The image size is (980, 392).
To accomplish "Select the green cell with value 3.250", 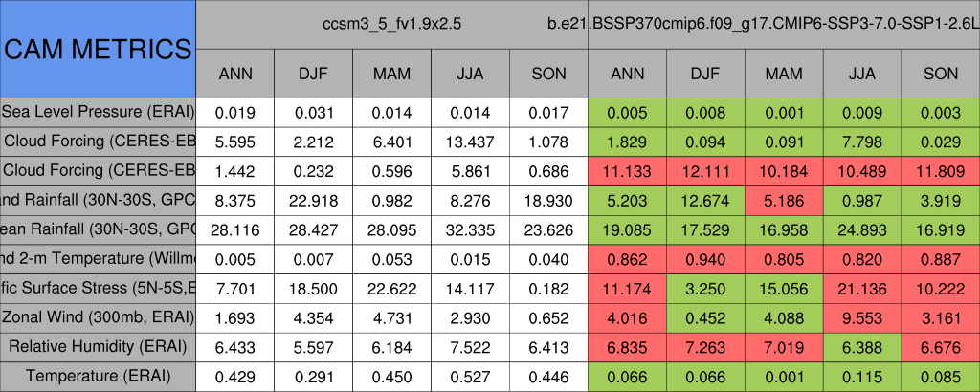I will tap(706, 288).
